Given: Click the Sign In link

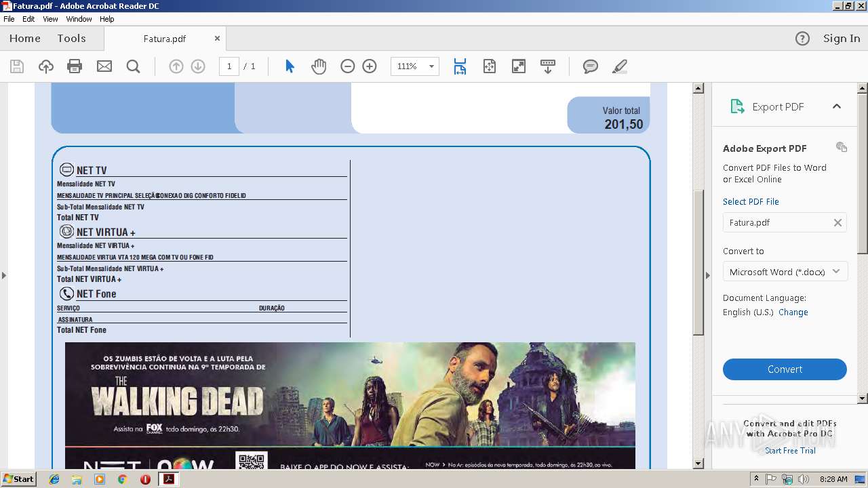Looking at the screenshot, I should coord(842,39).
